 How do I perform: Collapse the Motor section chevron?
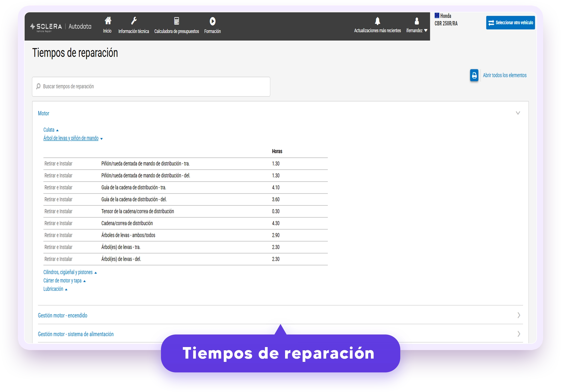click(x=518, y=113)
